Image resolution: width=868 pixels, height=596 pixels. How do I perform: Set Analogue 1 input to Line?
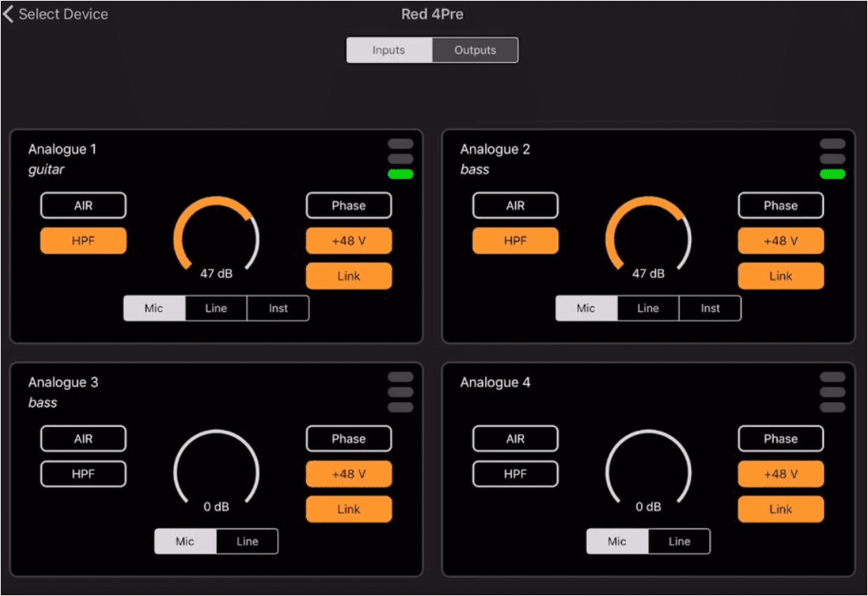click(x=216, y=308)
